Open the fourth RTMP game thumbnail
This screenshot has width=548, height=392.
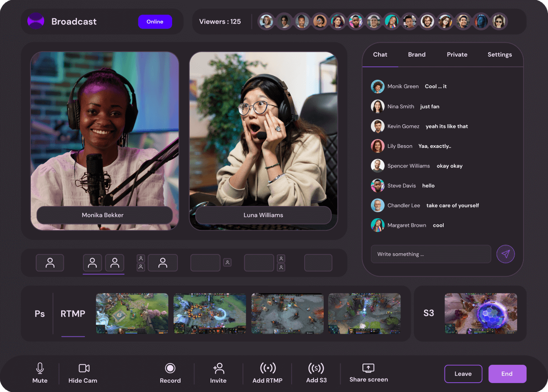pos(364,314)
